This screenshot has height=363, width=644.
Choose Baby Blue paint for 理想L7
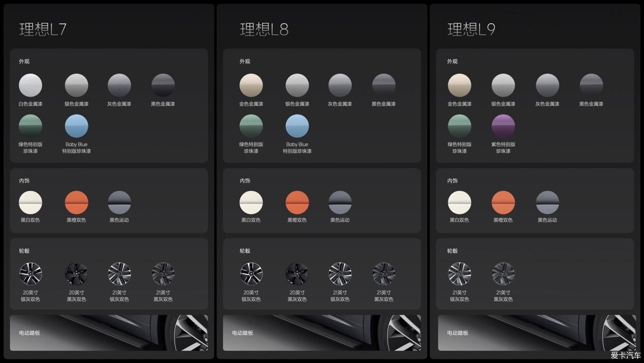(76, 126)
